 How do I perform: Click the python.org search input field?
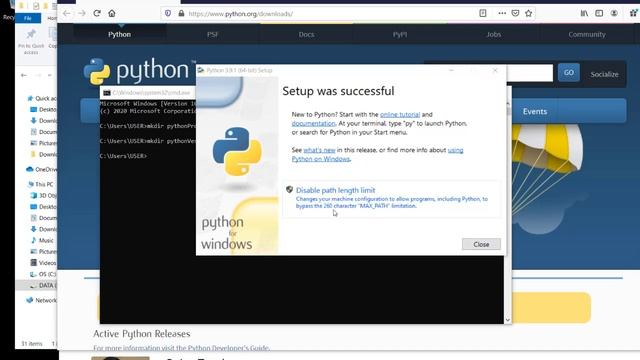[529, 73]
